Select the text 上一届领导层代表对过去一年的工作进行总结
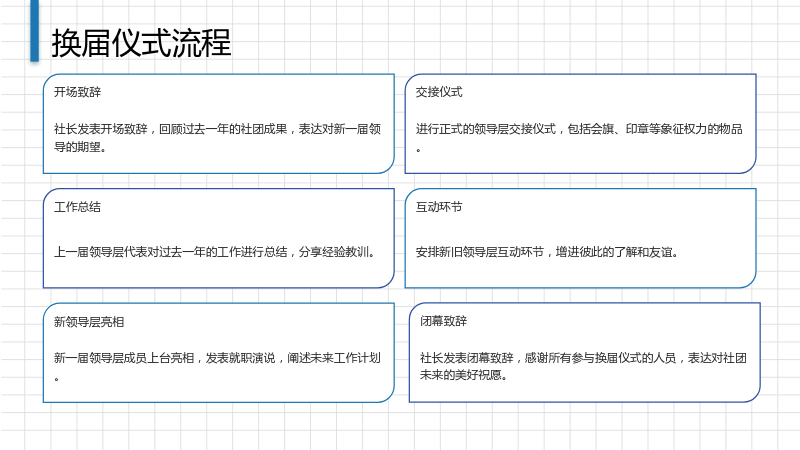 tap(170, 252)
